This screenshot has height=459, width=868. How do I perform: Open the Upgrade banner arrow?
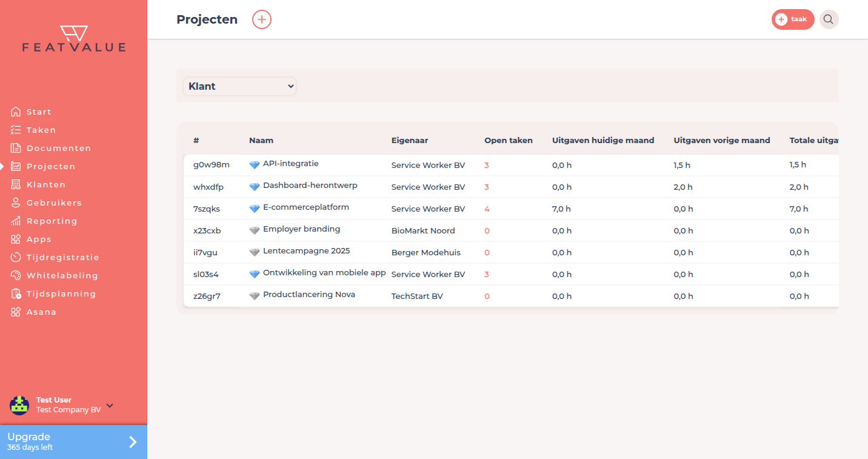tap(133, 442)
